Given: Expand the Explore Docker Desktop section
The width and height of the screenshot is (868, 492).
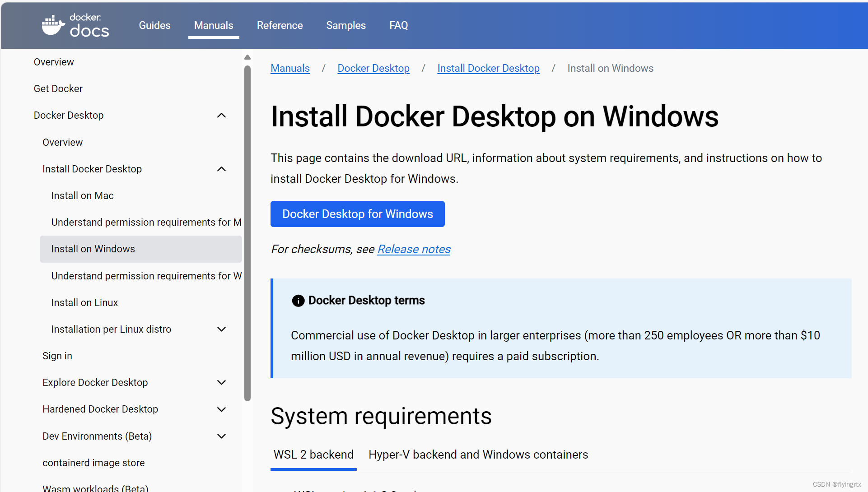Looking at the screenshot, I should [x=221, y=382].
